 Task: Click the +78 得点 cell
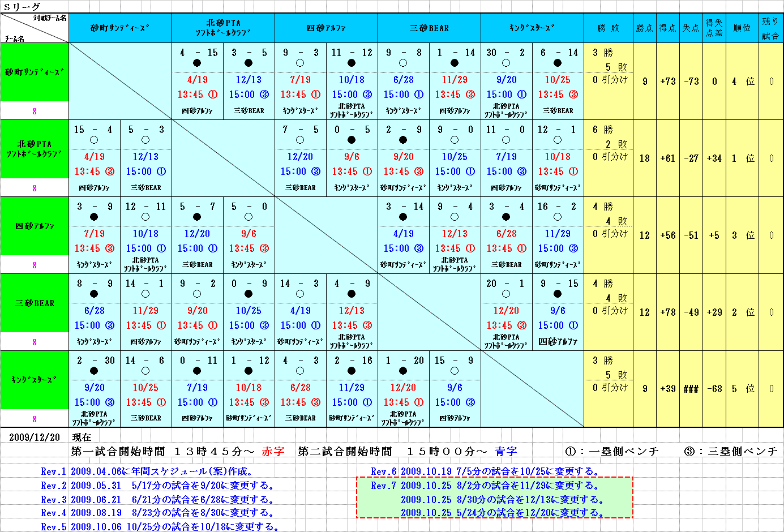pyautogui.click(x=667, y=312)
